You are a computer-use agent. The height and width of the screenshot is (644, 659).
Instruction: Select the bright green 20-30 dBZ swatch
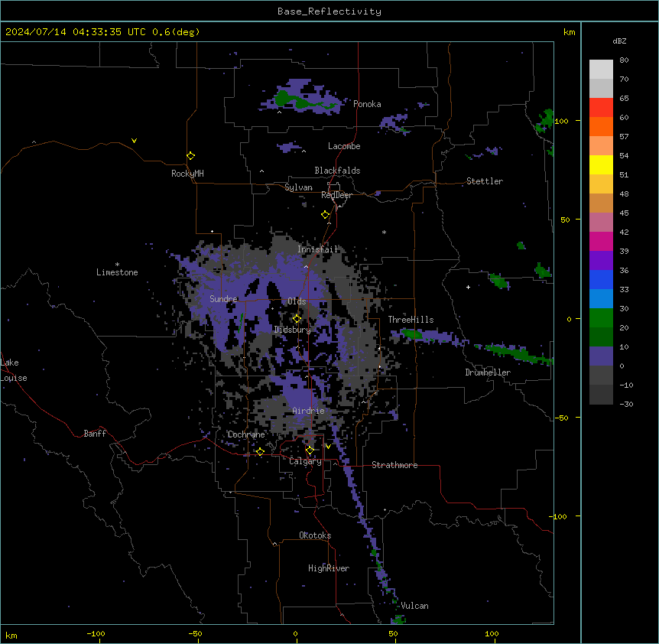tap(601, 318)
